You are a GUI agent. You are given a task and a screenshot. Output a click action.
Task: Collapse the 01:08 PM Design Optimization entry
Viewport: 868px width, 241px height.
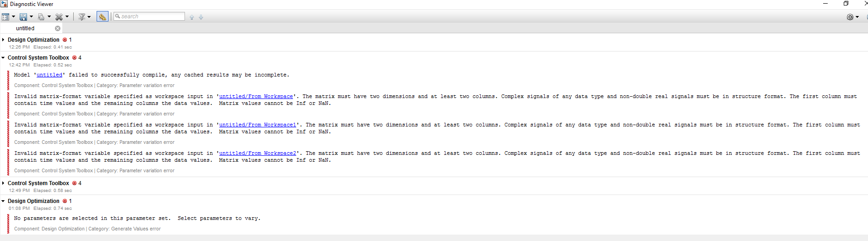tap(3, 201)
